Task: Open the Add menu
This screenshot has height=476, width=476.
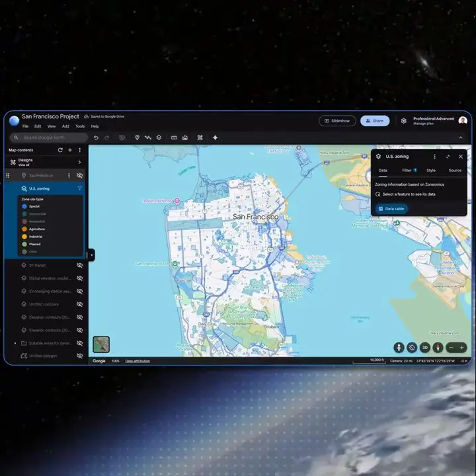Action: tap(65, 126)
